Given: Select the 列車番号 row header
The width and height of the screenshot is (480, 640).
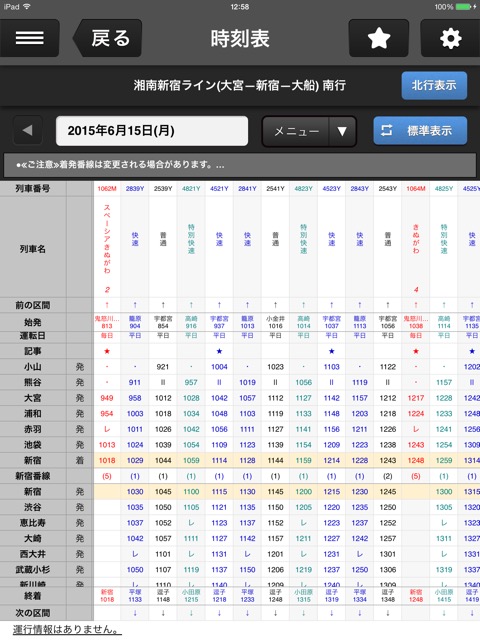Looking at the screenshot, I should point(33,189).
